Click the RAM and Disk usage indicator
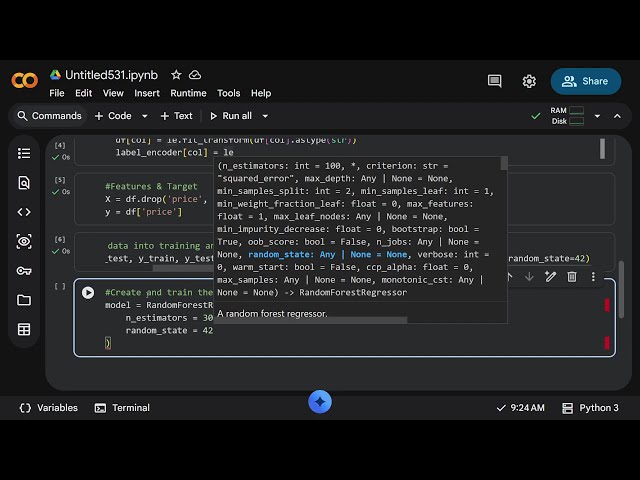The width and height of the screenshot is (640, 480). click(x=567, y=116)
